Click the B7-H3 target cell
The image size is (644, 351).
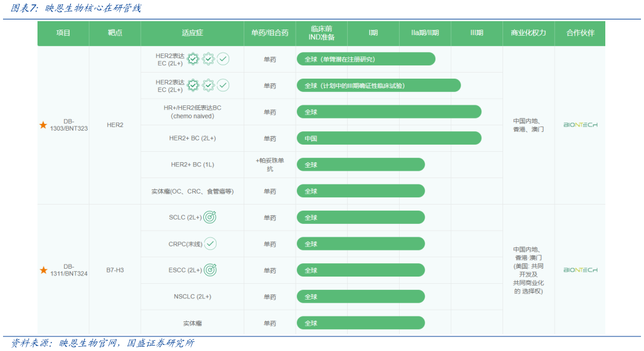pos(115,270)
